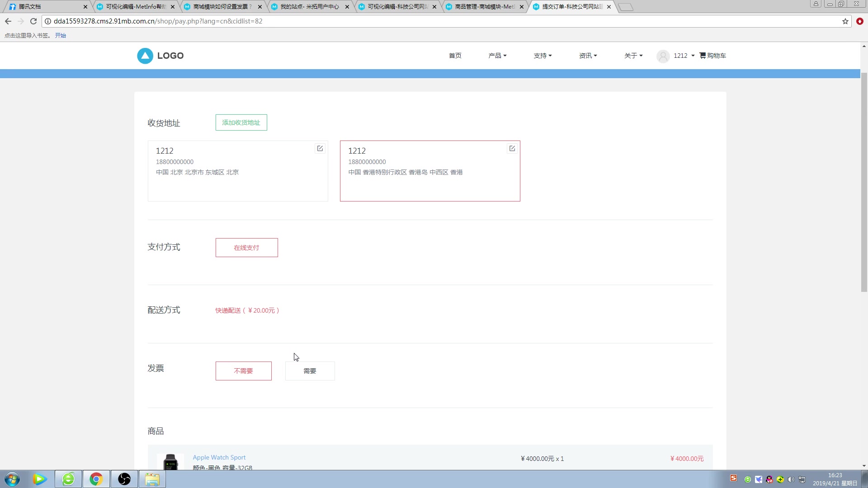Edit the Hong Kong address card icon
Screen dimensions: 868x488
(x=512, y=148)
